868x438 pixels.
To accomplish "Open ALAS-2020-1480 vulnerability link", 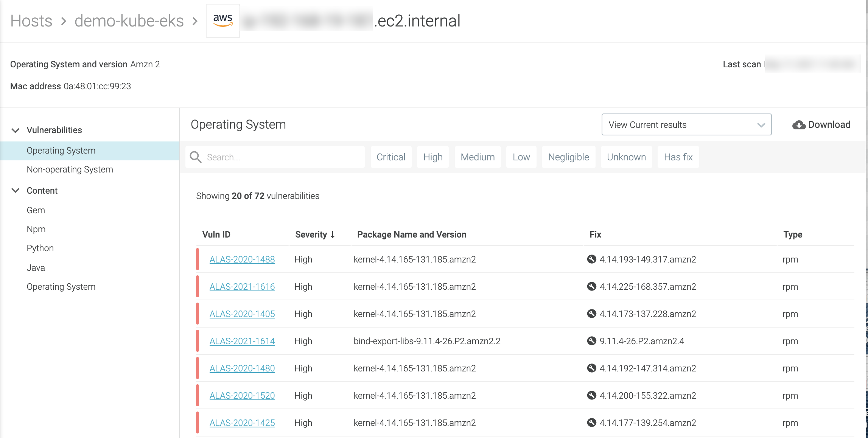I will click(242, 368).
